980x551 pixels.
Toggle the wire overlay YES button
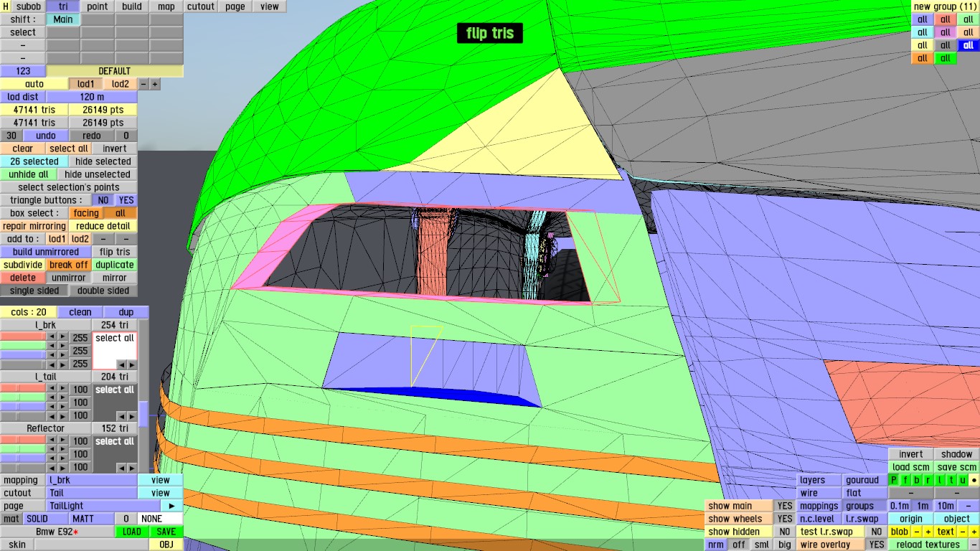click(877, 545)
